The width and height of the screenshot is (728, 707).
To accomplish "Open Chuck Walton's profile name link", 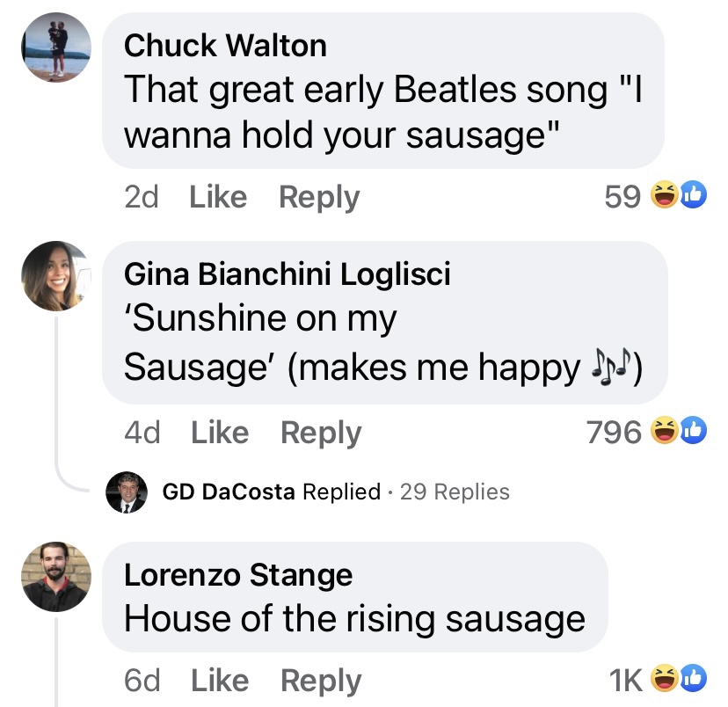I will 225,46.
